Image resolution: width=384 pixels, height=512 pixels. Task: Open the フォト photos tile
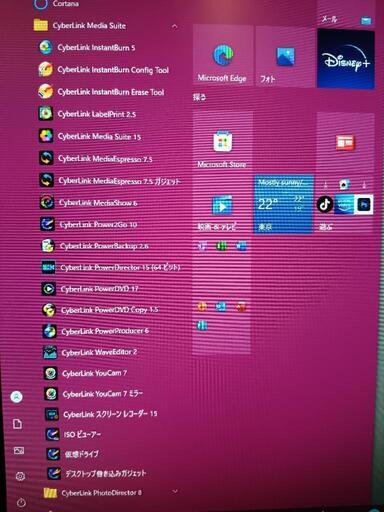tap(285, 56)
